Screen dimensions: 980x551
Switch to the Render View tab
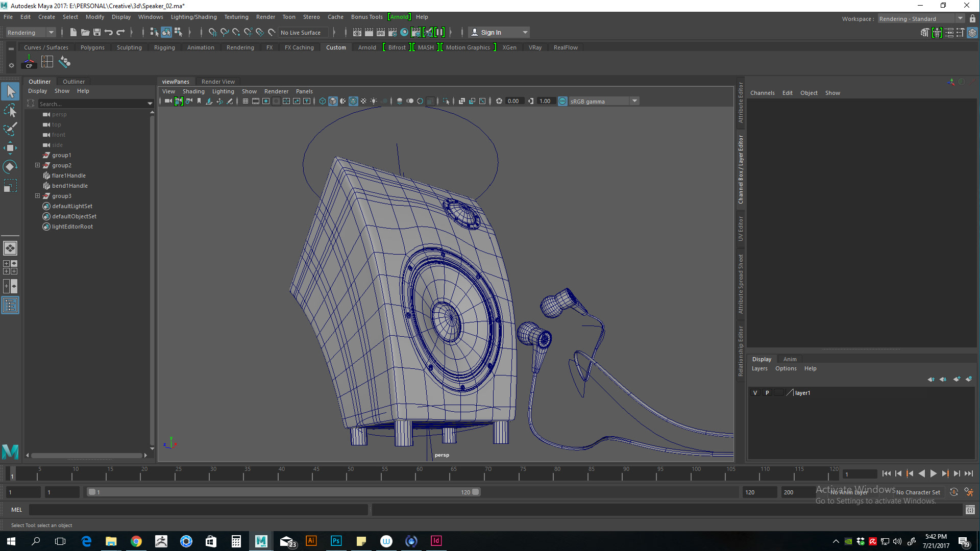pos(218,82)
